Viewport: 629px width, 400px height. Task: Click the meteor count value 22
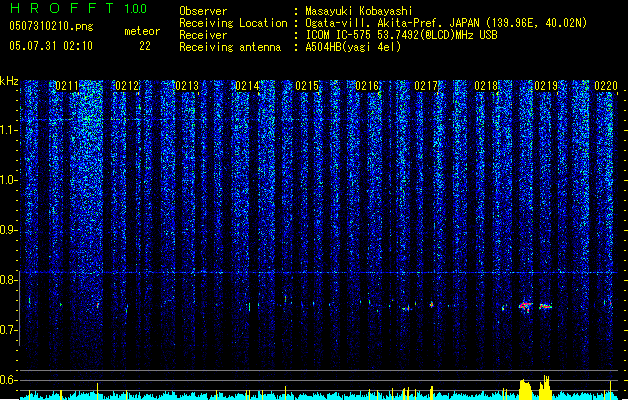(145, 46)
